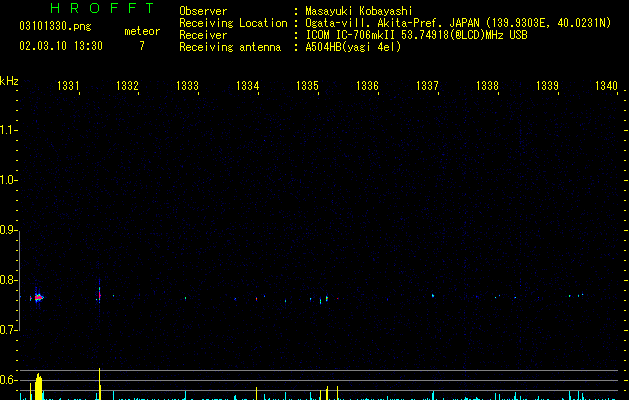Click the Receiving Location label
The height and width of the screenshot is (400, 629).
(x=233, y=23)
